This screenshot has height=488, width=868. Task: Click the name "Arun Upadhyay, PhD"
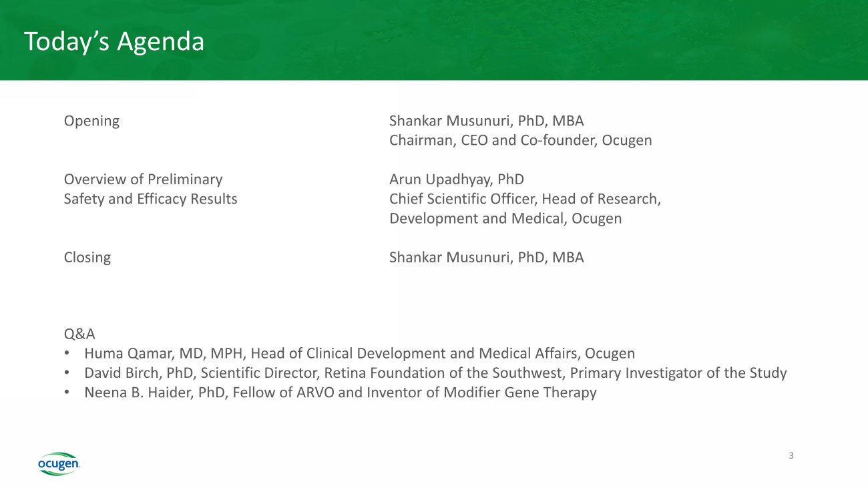point(456,179)
